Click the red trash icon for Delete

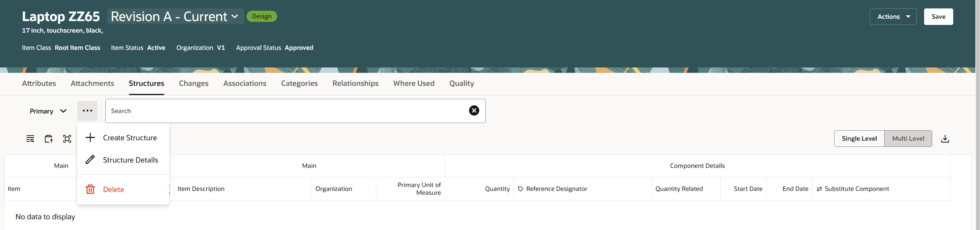tap(90, 189)
